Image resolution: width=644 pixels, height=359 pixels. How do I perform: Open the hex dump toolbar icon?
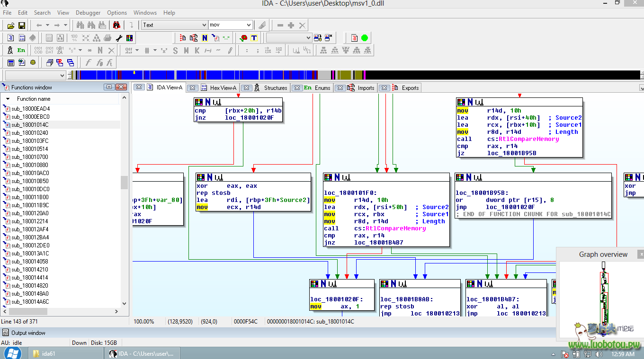[22, 38]
